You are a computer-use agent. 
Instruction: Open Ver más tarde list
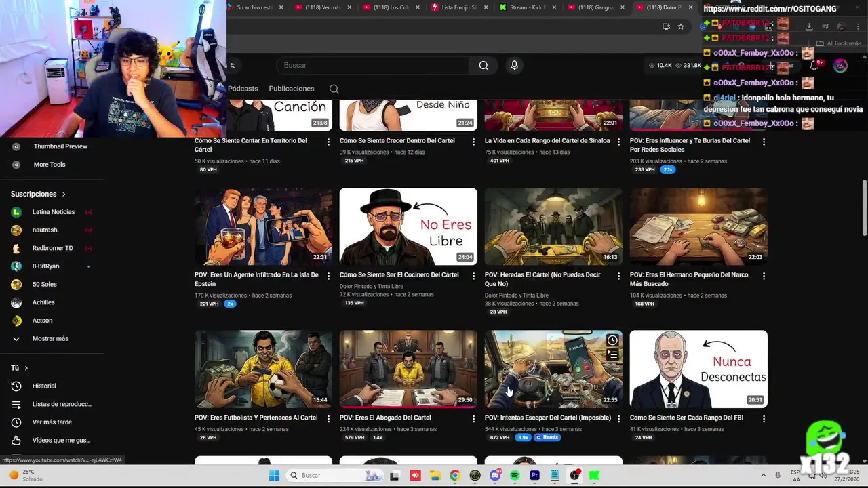point(51,422)
